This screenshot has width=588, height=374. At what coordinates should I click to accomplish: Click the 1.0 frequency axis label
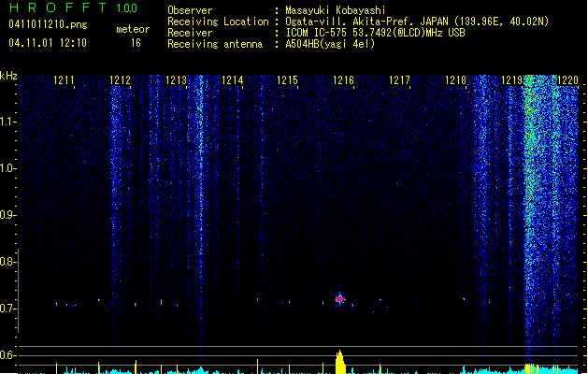[x=7, y=168]
